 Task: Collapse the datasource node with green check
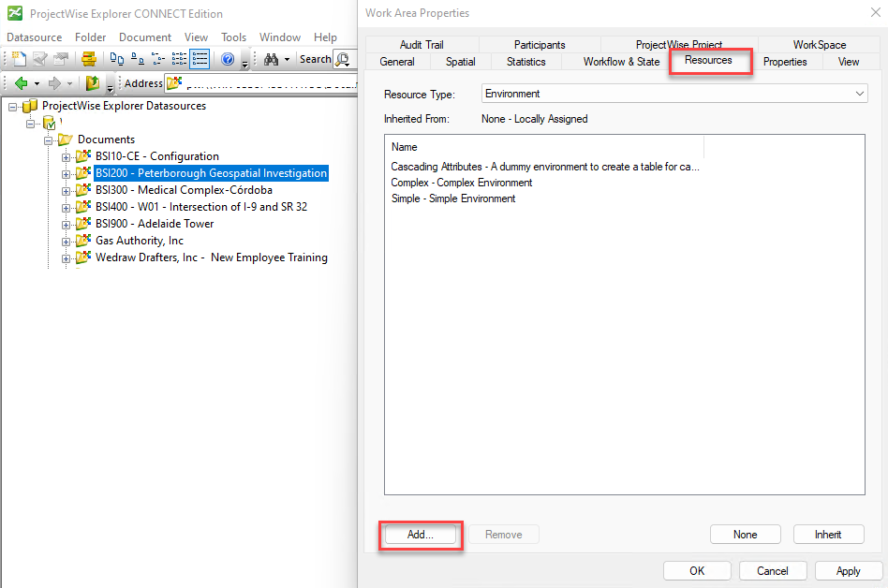pos(31,123)
